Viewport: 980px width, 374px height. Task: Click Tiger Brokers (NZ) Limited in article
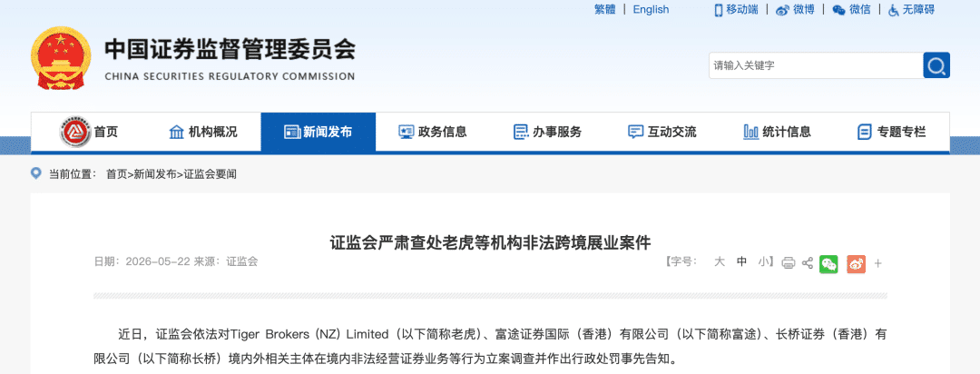tap(309, 334)
